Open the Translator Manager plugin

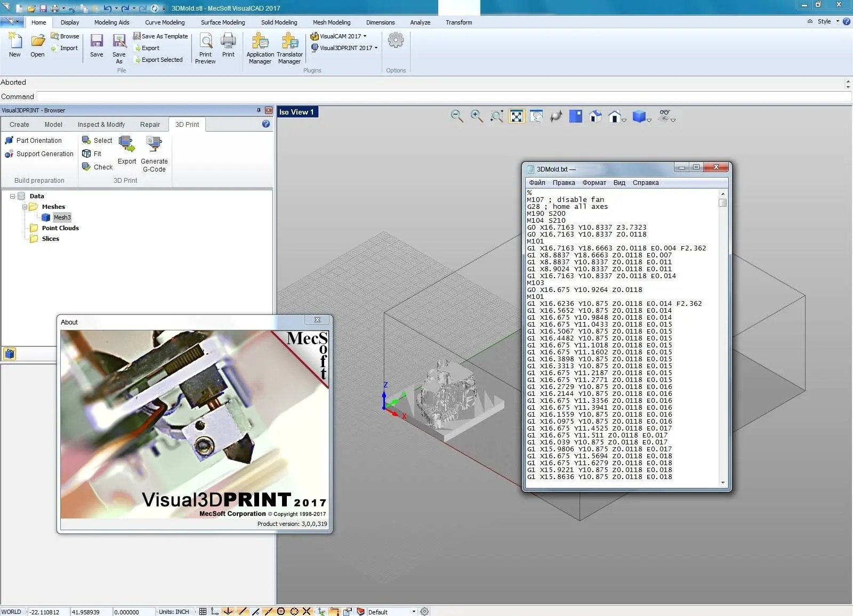coord(289,48)
